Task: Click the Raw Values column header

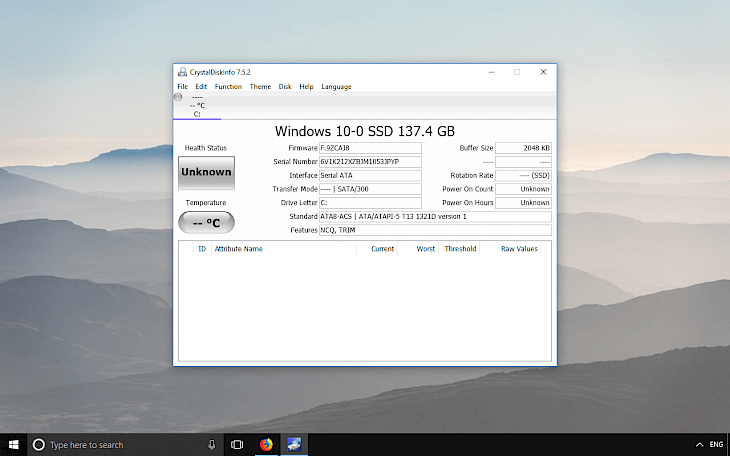Action: pyautogui.click(x=510, y=249)
